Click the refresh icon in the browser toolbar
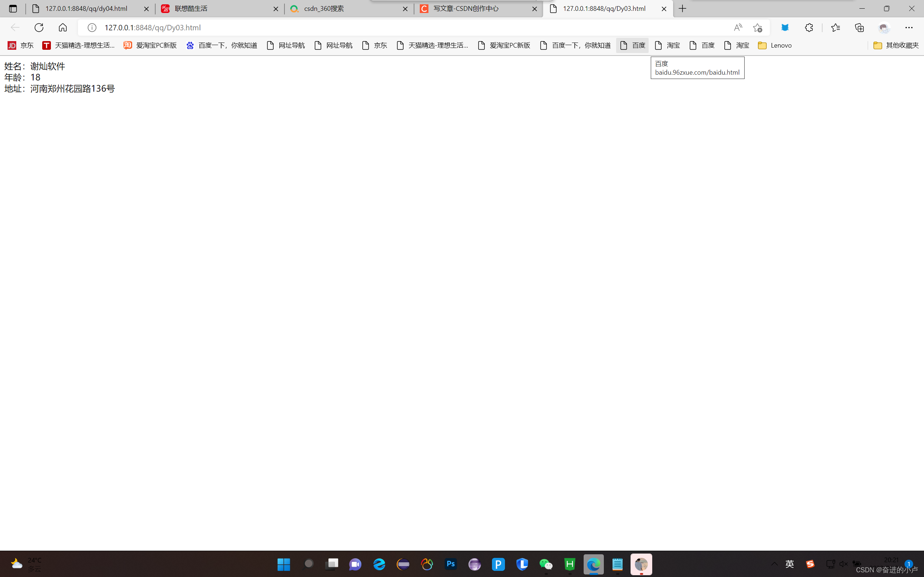 point(39,27)
